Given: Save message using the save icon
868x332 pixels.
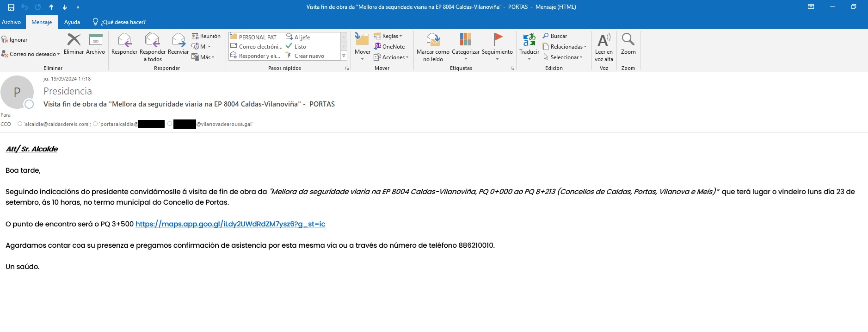Looking at the screenshot, I should [11, 7].
